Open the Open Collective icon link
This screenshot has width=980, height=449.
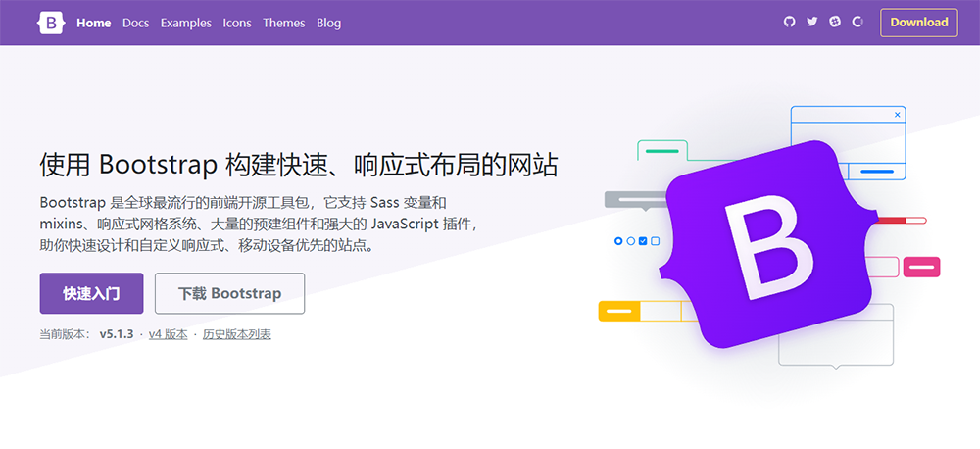click(857, 22)
